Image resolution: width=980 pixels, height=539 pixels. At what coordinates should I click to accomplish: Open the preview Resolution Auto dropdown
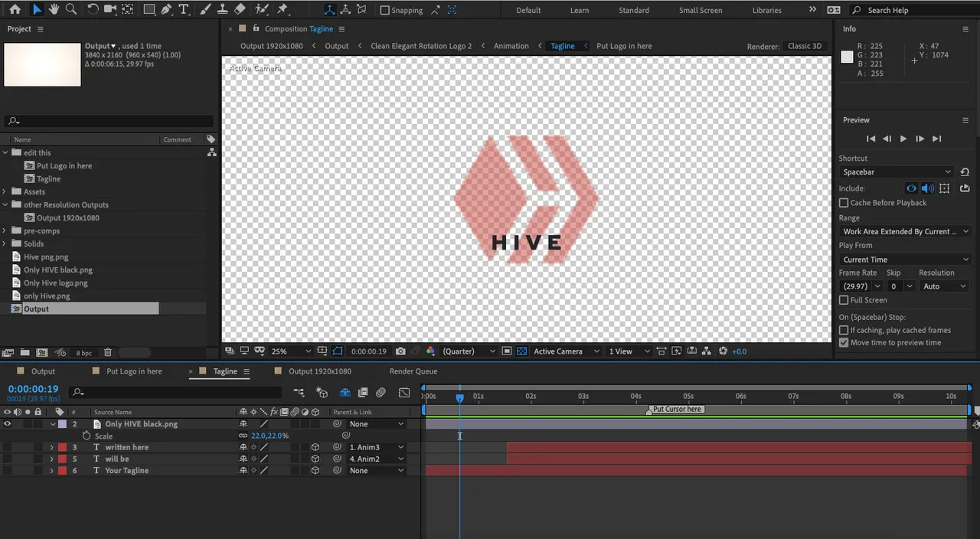click(945, 286)
